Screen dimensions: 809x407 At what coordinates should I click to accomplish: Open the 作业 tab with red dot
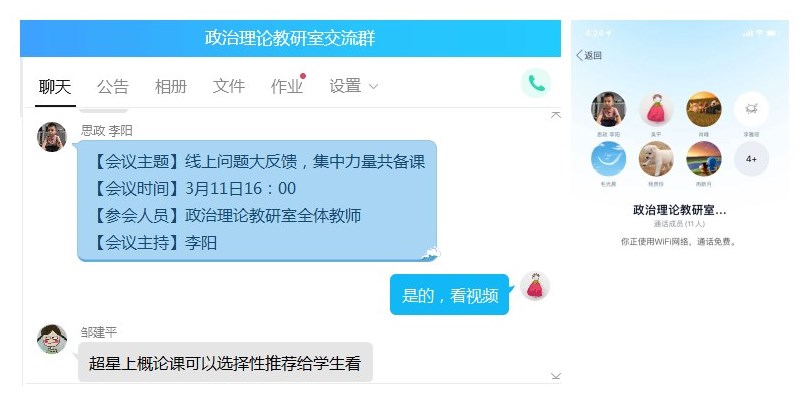point(287,86)
